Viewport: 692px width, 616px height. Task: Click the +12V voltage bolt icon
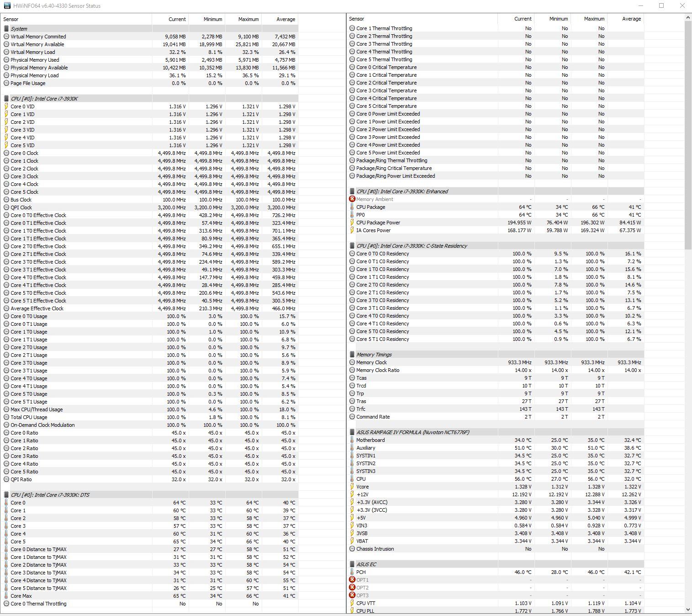[352, 494]
